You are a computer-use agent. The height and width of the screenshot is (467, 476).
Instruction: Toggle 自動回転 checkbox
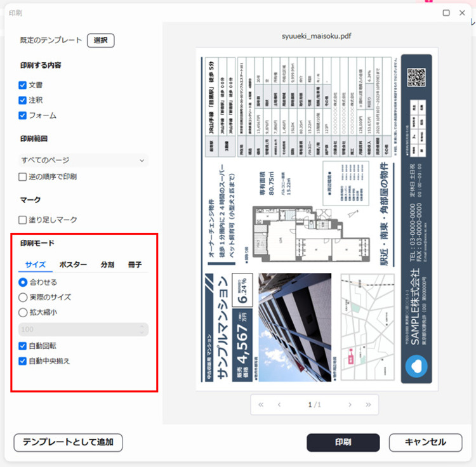[22, 346]
